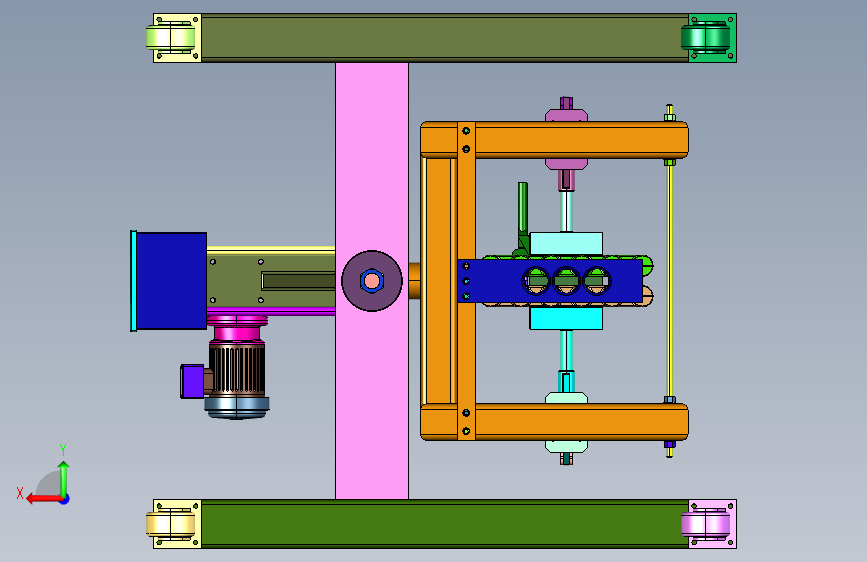Click the red X axis arrow
This screenshot has width=867, height=562.
coord(43,499)
